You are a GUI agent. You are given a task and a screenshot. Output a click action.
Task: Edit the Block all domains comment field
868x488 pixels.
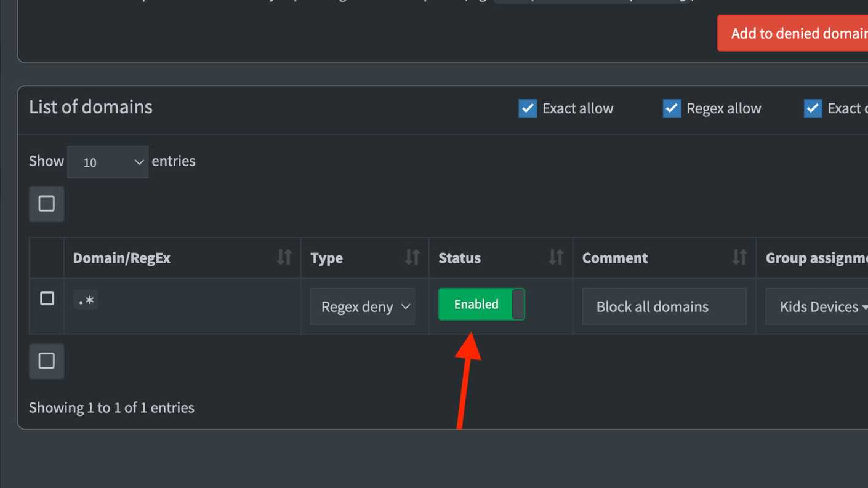[x=664, y=306]
